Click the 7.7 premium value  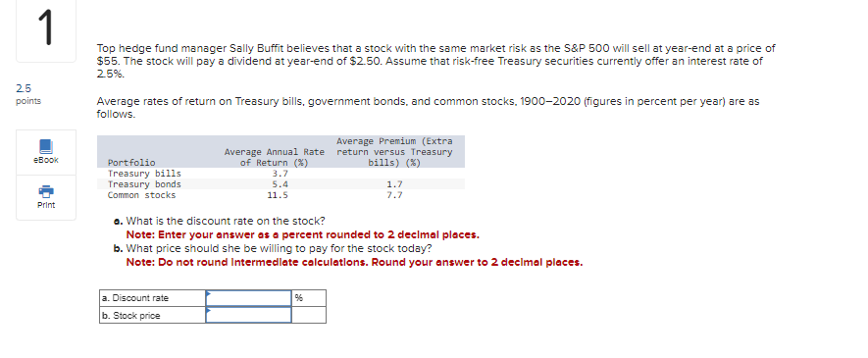click(x=394, y=195)
